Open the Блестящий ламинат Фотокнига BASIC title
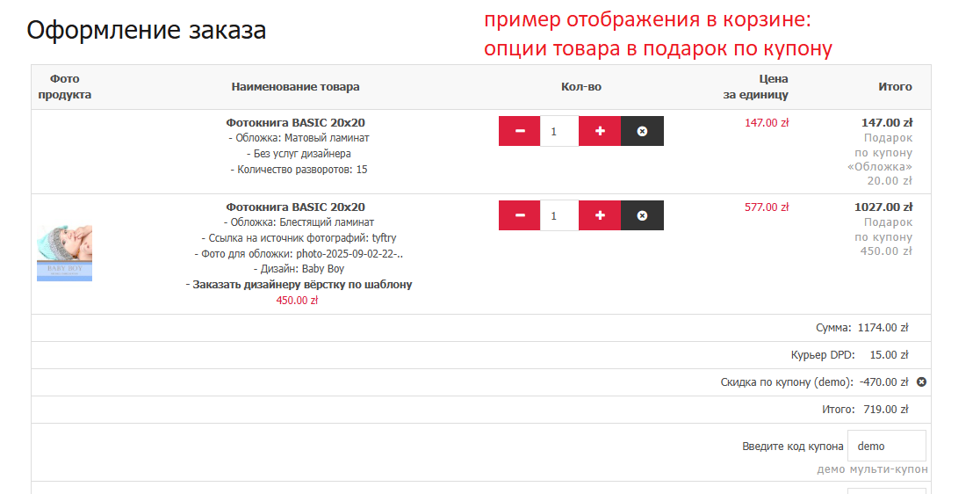The width and height of the screenshot is (980, 494). [295, 207]
